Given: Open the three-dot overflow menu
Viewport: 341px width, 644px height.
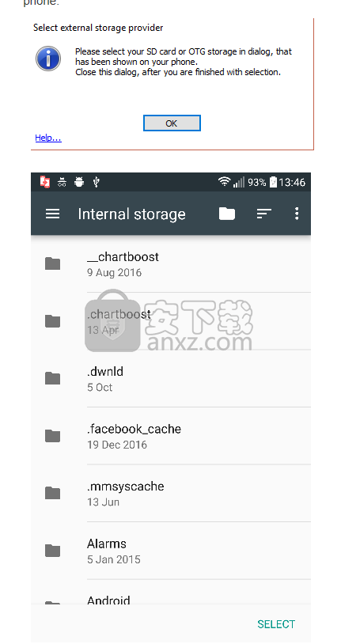Looking at the screenshot, I should [x=297, y=214].
